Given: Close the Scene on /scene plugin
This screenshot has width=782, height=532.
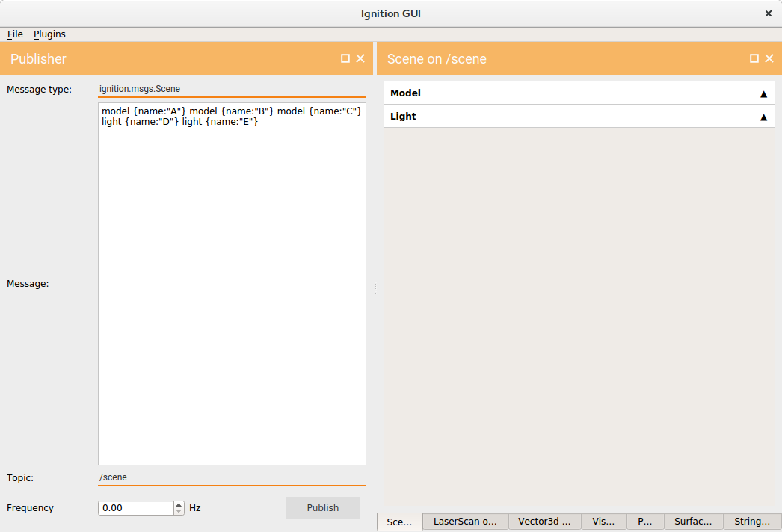Looking at the screenshot, I should pyautogui.click(x=769, y=58).
